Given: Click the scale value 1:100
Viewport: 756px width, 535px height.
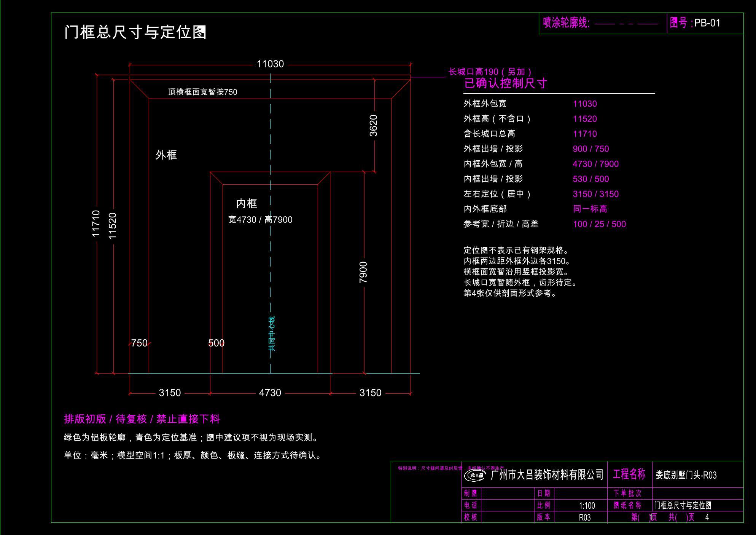Looking at the screenshot, I should click(587, 506).
